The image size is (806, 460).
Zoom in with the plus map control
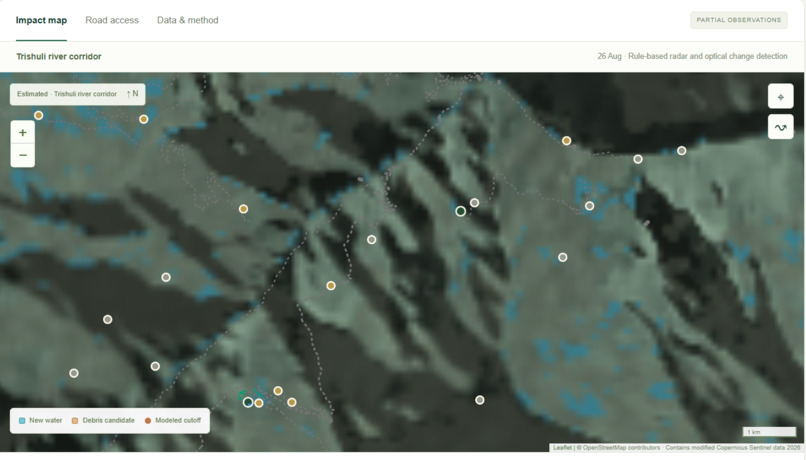(23, 133)
